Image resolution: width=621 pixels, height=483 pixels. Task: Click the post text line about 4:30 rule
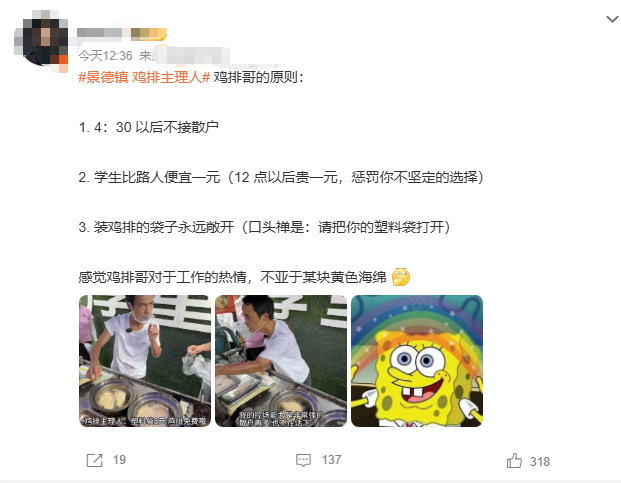point(149,127)
